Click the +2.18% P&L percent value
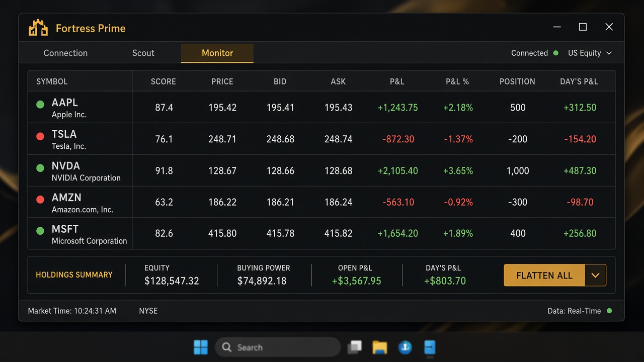Image resolution: width=644 pixels, height=362 pixels. click(458, 108)
